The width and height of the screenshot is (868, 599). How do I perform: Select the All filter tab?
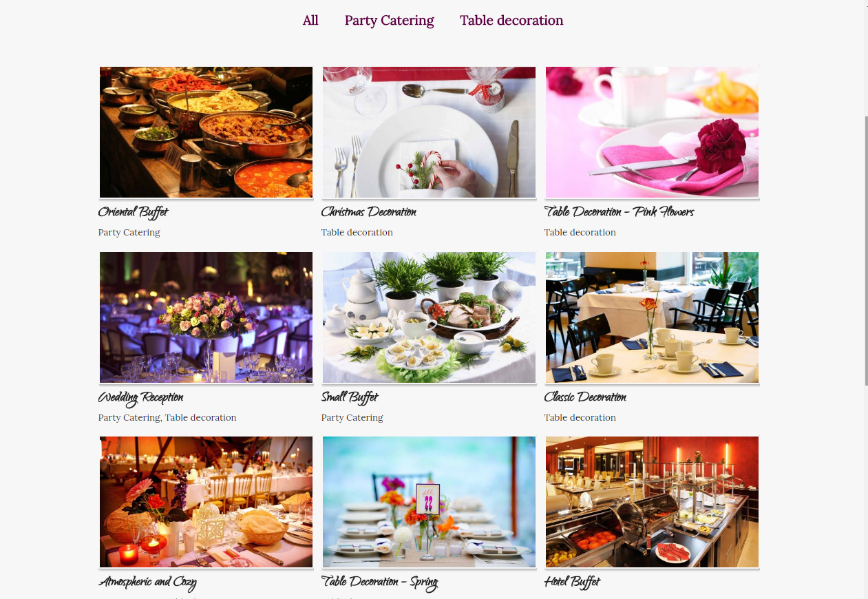[x=310, y=21]
